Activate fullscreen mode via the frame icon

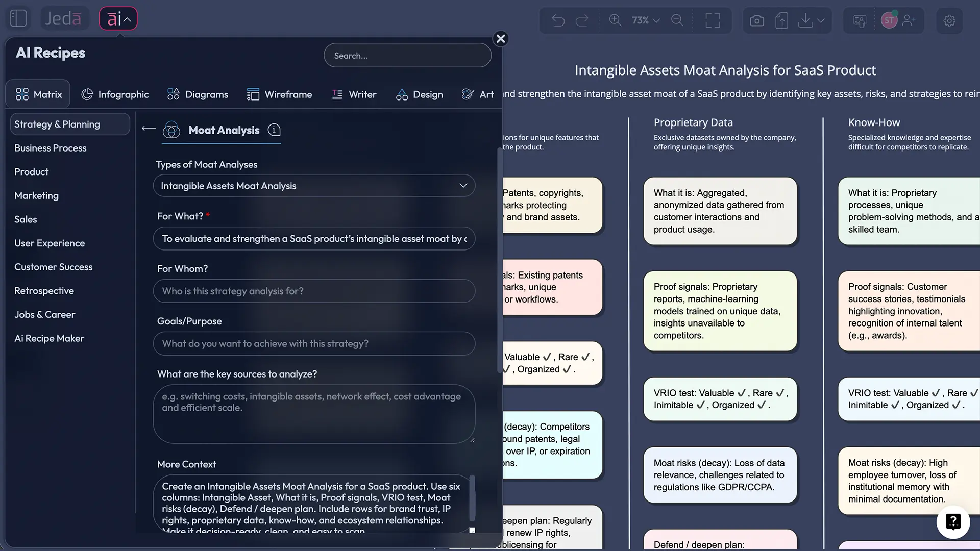tap(713, 20)
